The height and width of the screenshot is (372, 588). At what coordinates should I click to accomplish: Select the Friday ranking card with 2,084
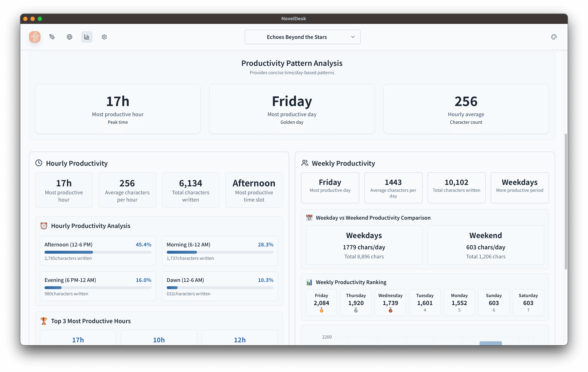(x=321, y=303)
